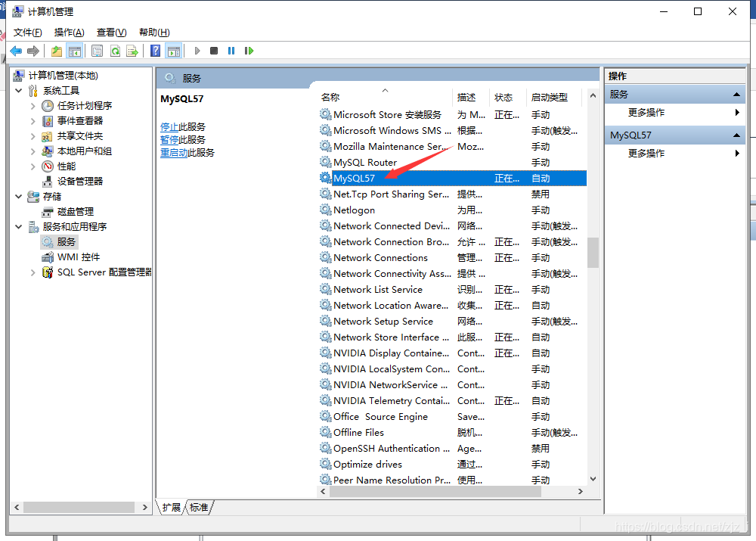
Task: Select 计算机管理(本地) root node
Action: 64,76
